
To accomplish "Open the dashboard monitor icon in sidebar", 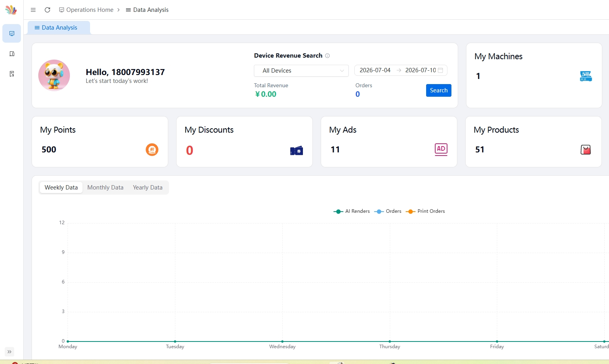I will point(12,34).
